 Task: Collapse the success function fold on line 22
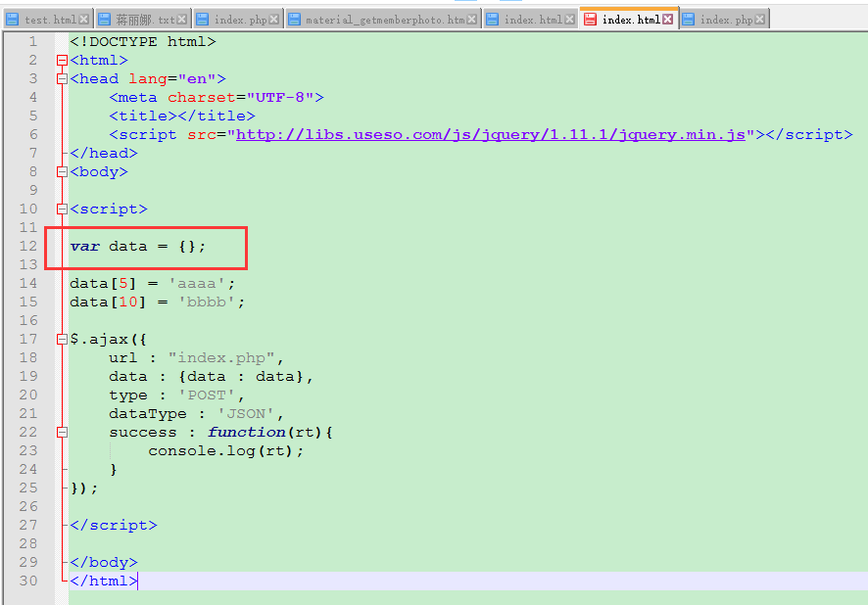[62, 433]
